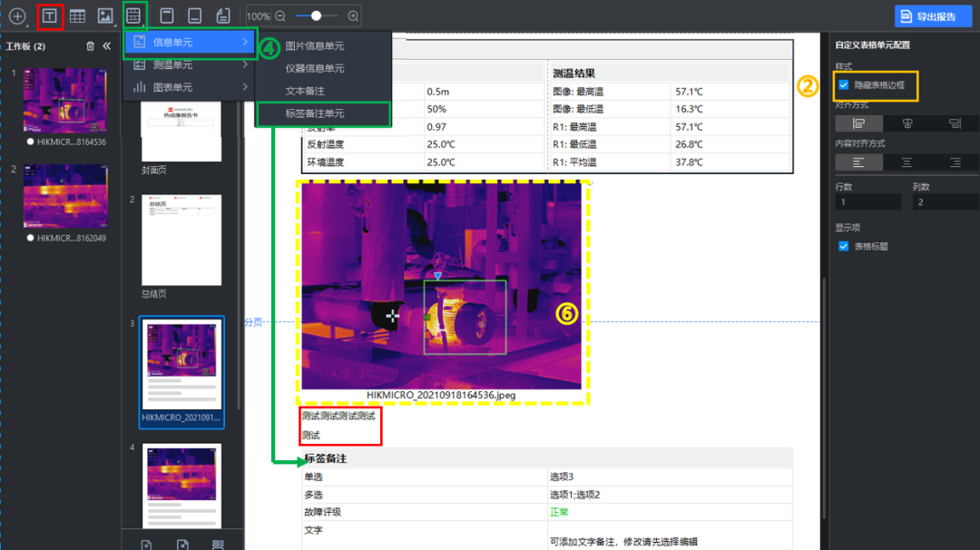Click the 信息单元 menu item icon
Viewport: 980px width, 550px height.
(140, 42)
